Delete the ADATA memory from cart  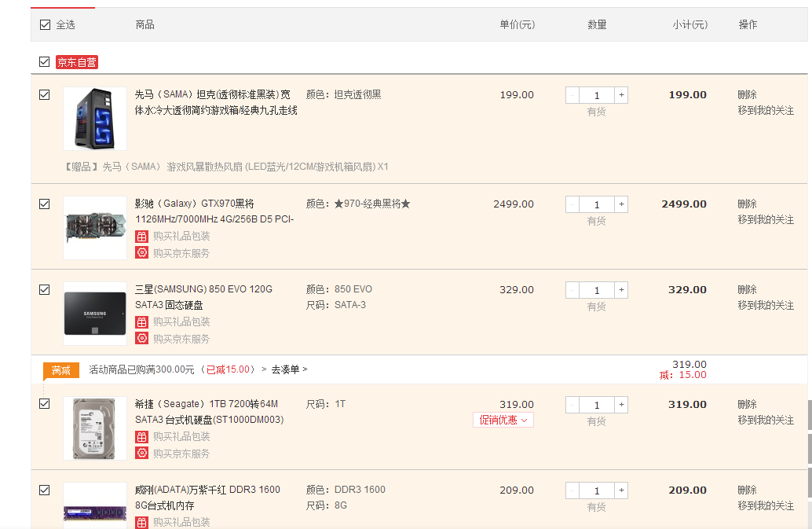(x=748, y=490)
